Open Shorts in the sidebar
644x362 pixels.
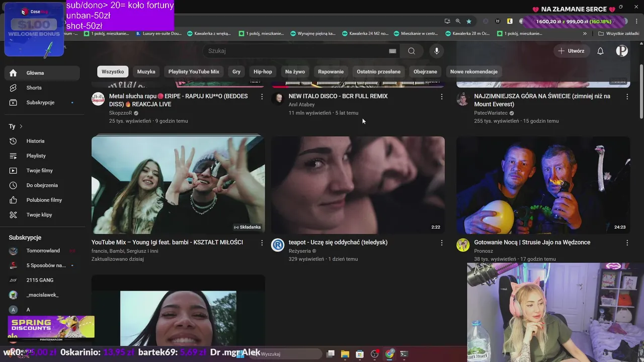(42, 87)
